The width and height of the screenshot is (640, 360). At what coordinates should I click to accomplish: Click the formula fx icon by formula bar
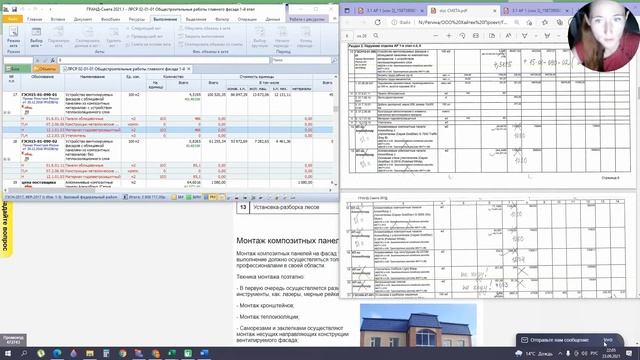(x=52, y=60)
